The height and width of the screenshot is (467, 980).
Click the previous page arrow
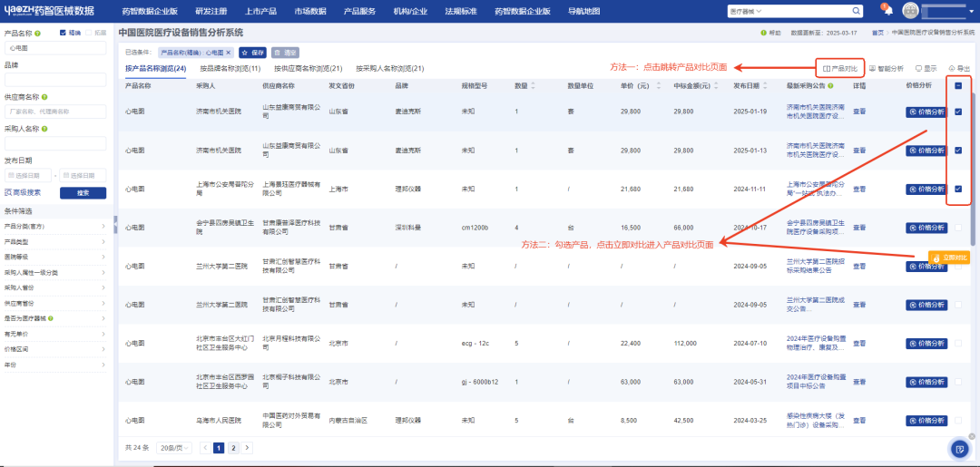click(x=205, y=448)
